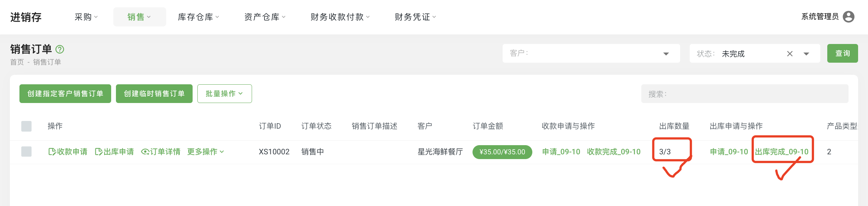Click the help question mark icon

[x=60, y=49]
